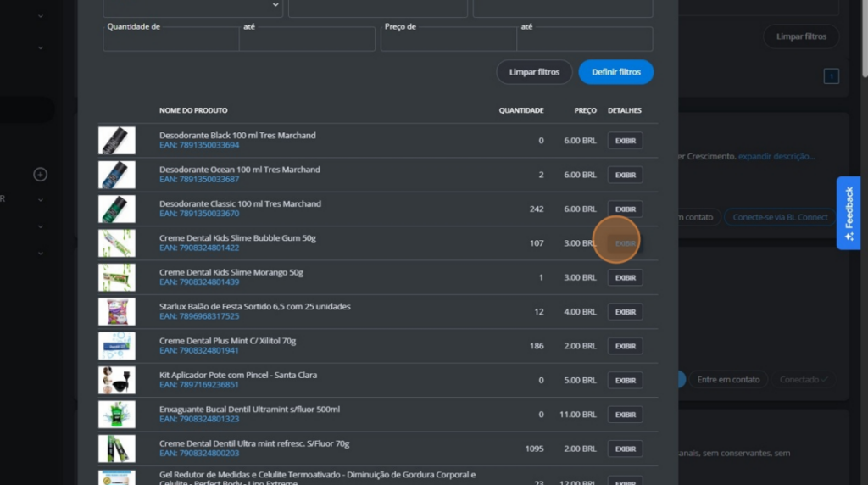Click EAN: 7908324801422 link
868x485 pixels.
[x=199, y=248]
